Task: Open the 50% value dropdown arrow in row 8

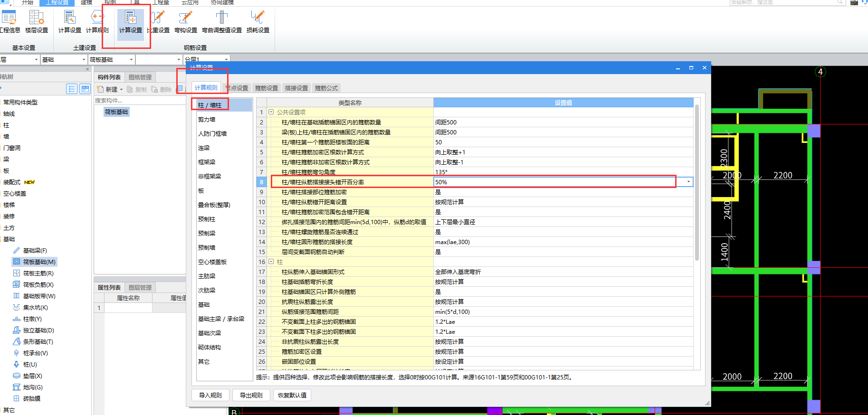Action: click(688, 182)
